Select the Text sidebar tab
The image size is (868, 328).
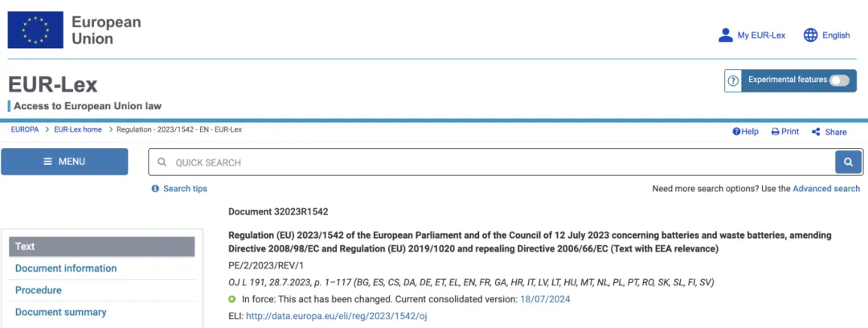click(102, 247)
